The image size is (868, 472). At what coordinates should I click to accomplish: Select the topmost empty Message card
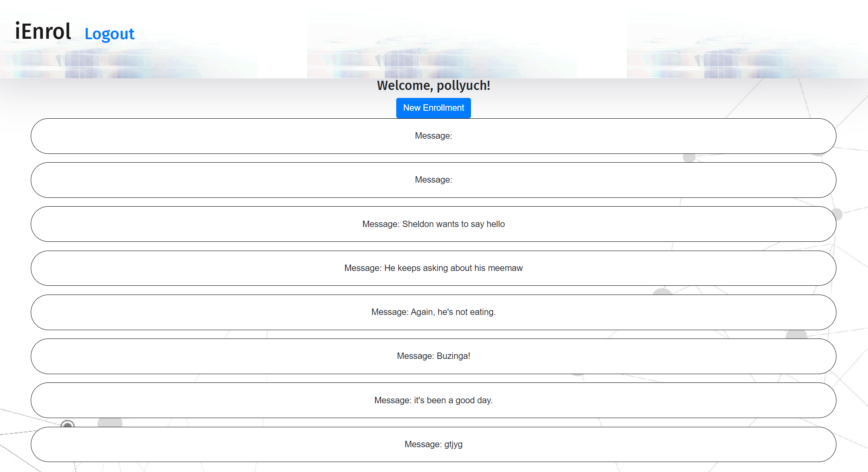433,136
